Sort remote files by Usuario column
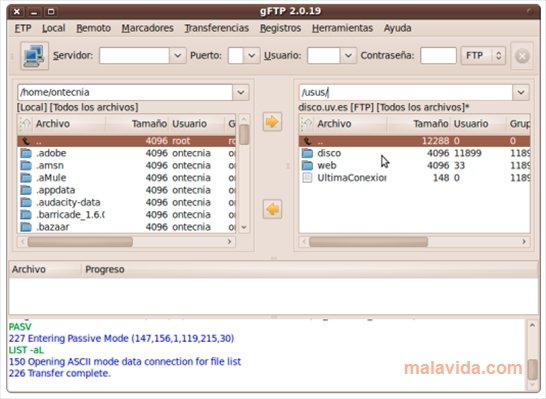546x399 pixels. pyautogui.click(x=478, y=124)
